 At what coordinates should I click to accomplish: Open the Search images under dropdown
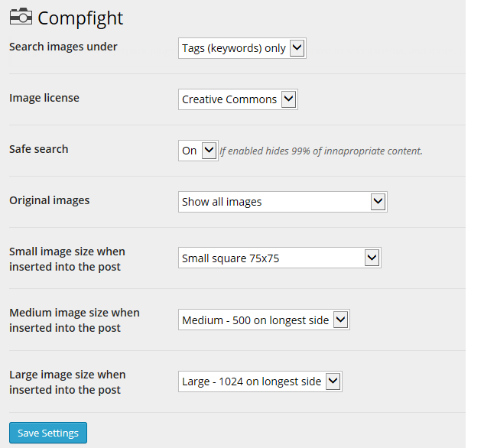coord(242,48)
